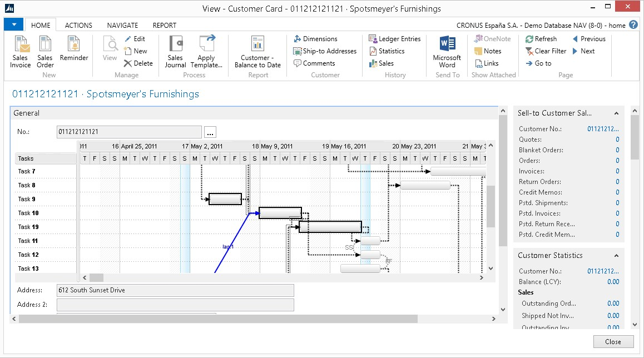This screenshot has width=644, height=358.
Task: Collapse the Sell-to Customer Sales FactBox
Action: [616, 113]
